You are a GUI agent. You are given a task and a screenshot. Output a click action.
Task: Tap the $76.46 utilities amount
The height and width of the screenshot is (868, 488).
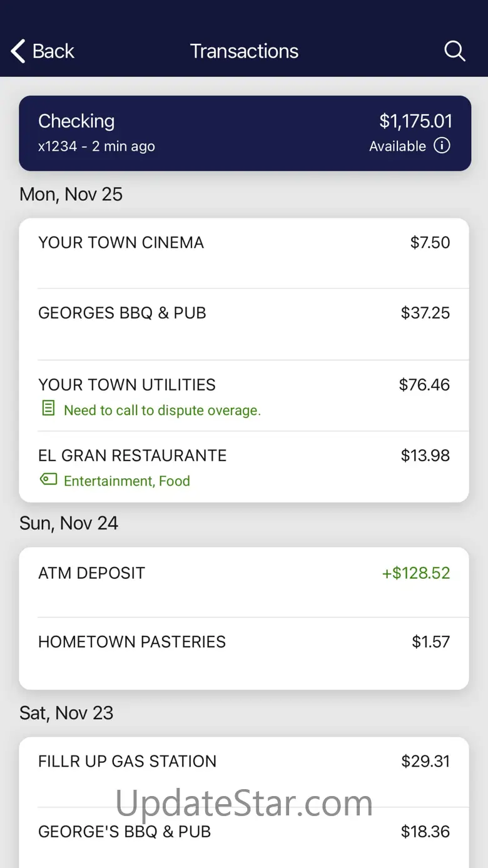pyautogui.click(x=424, y=384)
